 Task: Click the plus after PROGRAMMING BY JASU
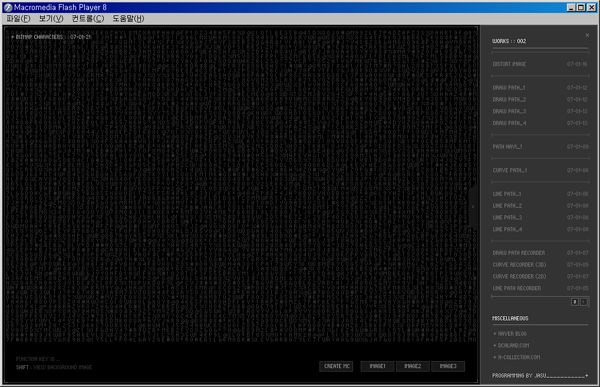pos(587,376)
